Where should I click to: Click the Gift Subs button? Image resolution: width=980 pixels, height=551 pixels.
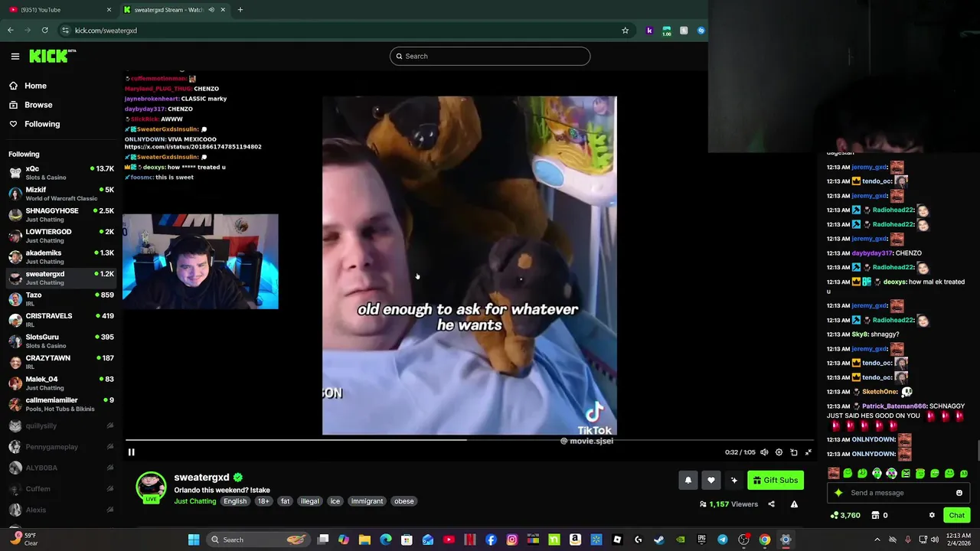pyautogui.click(x=775, y=480)
